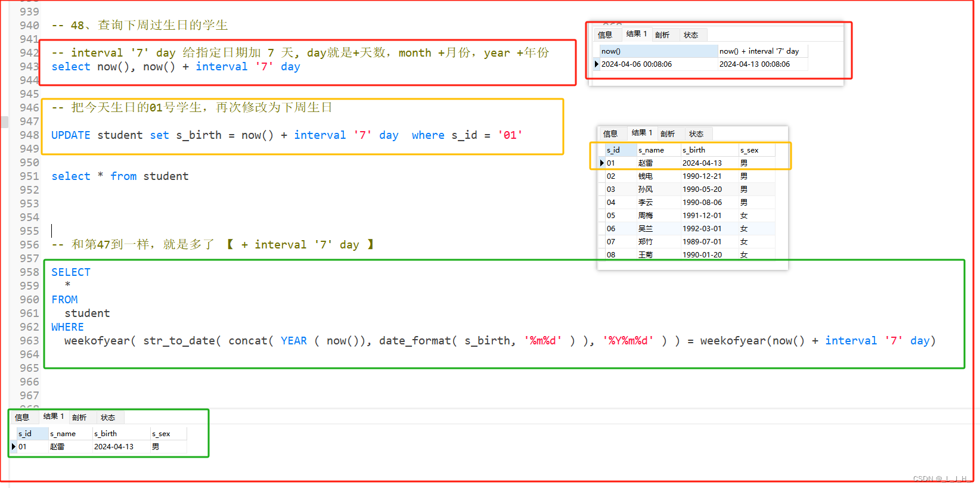This screenshot has width=980, height=488.
Task: Open 状态 tab above the eight-row student table
Action: (696, 133)
